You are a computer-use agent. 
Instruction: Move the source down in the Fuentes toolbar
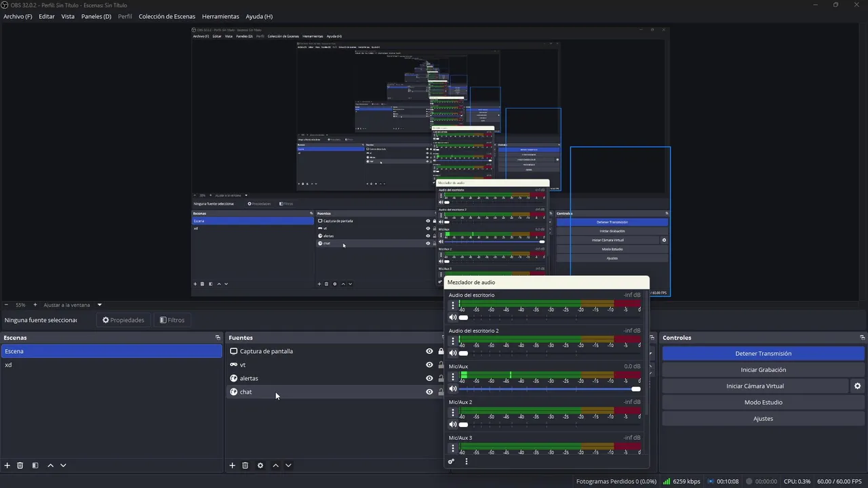[288, 466]
